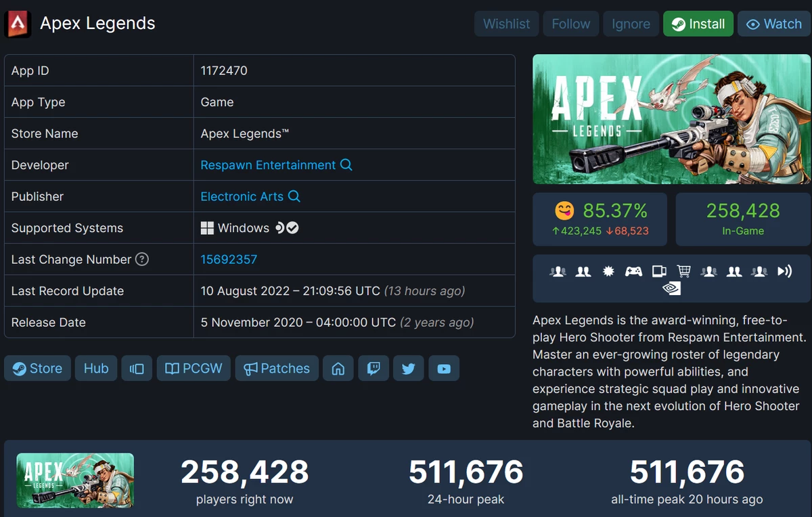Click the in-app purchases cart icon
This screenshot has height=517, width=812.
(684, 271)
